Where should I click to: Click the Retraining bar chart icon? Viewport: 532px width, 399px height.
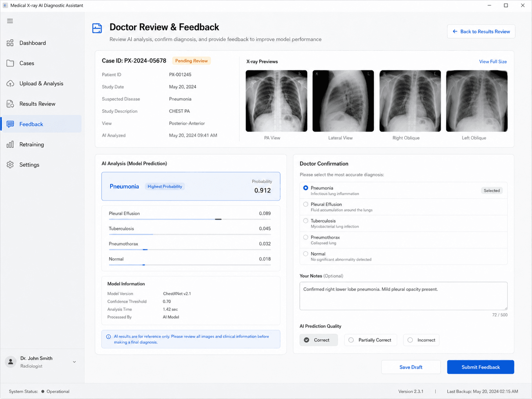coord(10,144)
